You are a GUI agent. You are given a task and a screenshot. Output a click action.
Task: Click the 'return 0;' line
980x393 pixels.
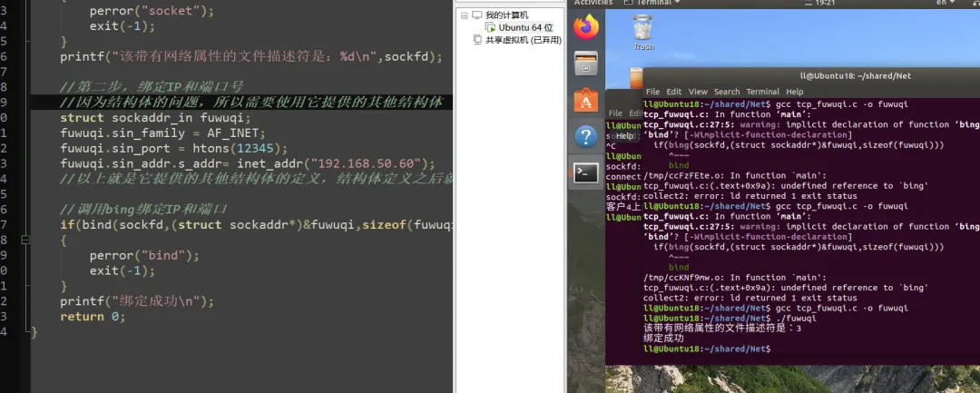coord(93,317)
